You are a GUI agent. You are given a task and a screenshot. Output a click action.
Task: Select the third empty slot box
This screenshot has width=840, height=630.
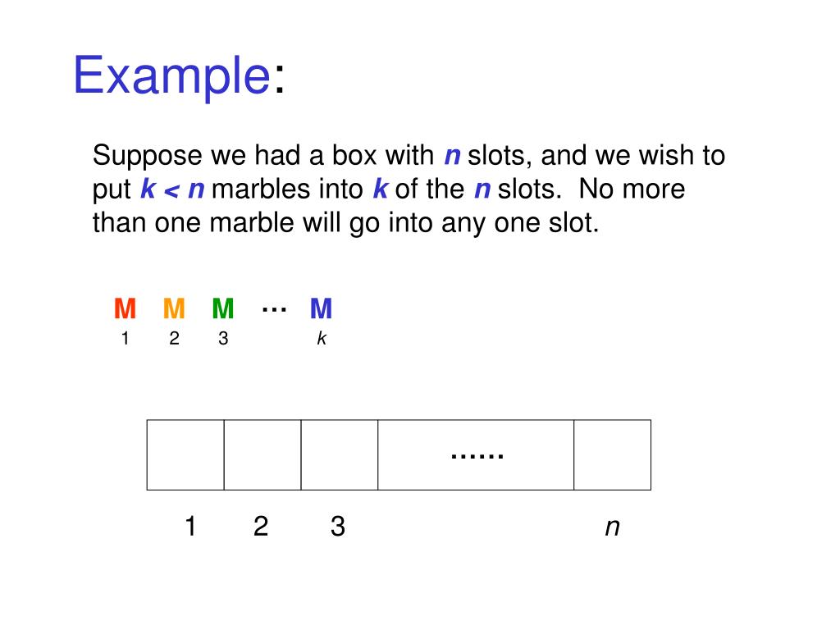pos(340,454)
